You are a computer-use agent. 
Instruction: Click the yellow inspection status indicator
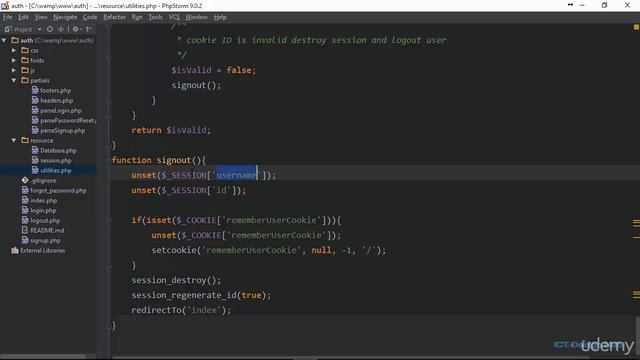[x=636, y=27]
